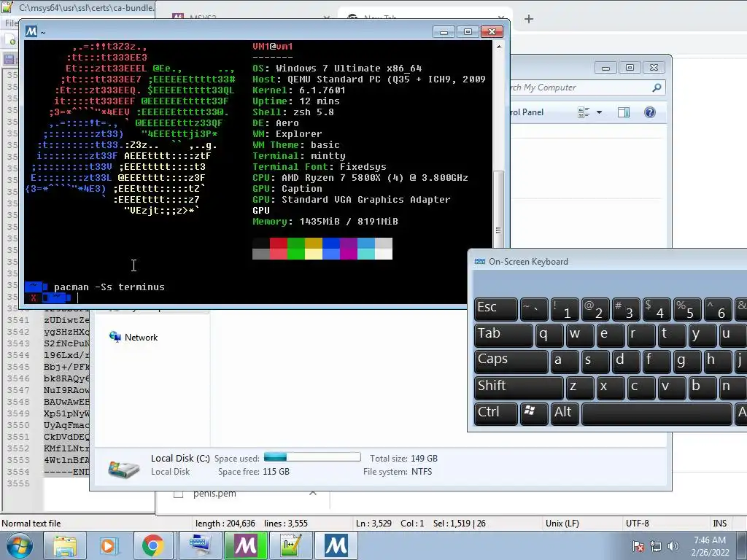
Task: Click the Windows logo key on On-Screen Keyboard
Action: point(533,413)
